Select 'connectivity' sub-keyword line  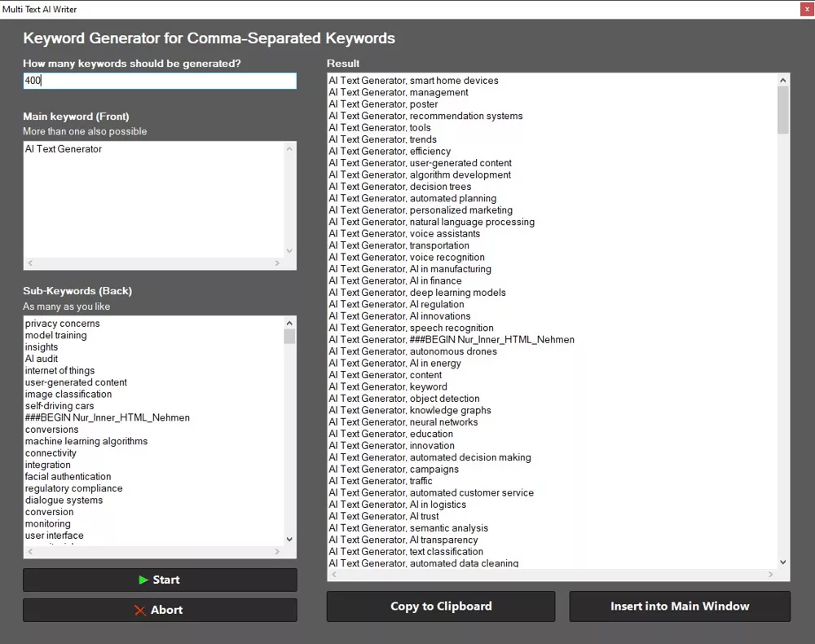pyautogui.click(x=51, y=452)
